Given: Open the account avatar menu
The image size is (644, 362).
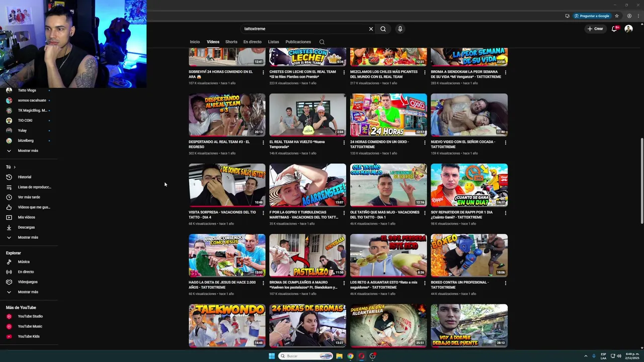Looking at the screenshot, I should click(x=628, y=29).
